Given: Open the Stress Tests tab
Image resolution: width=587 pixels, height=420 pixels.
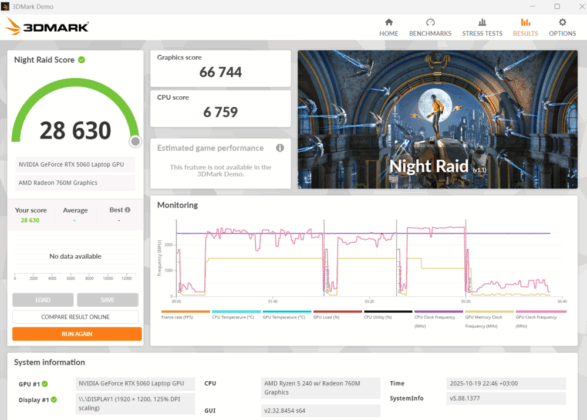Looking at the screenshot, I should (482, 28).
